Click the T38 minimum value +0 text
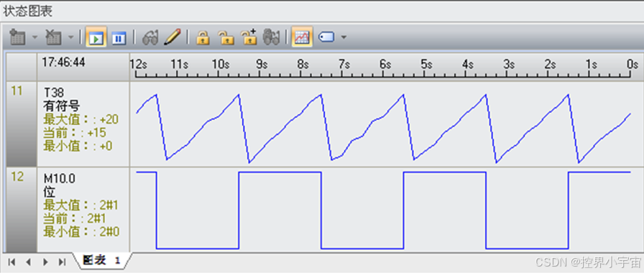Screen dimensions: 644x273 pyautogui.click(x=78, y=146)
